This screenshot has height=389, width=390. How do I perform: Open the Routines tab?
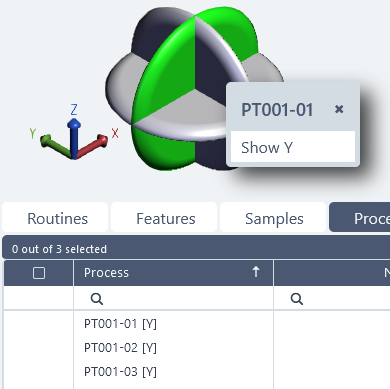(55, 218)
